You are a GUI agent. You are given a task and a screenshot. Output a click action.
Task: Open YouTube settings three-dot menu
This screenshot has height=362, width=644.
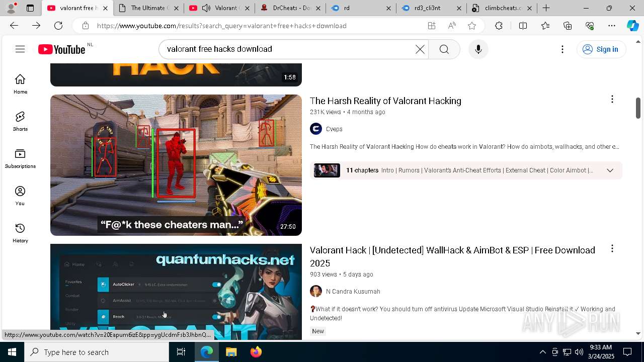[x=562, y=49]
